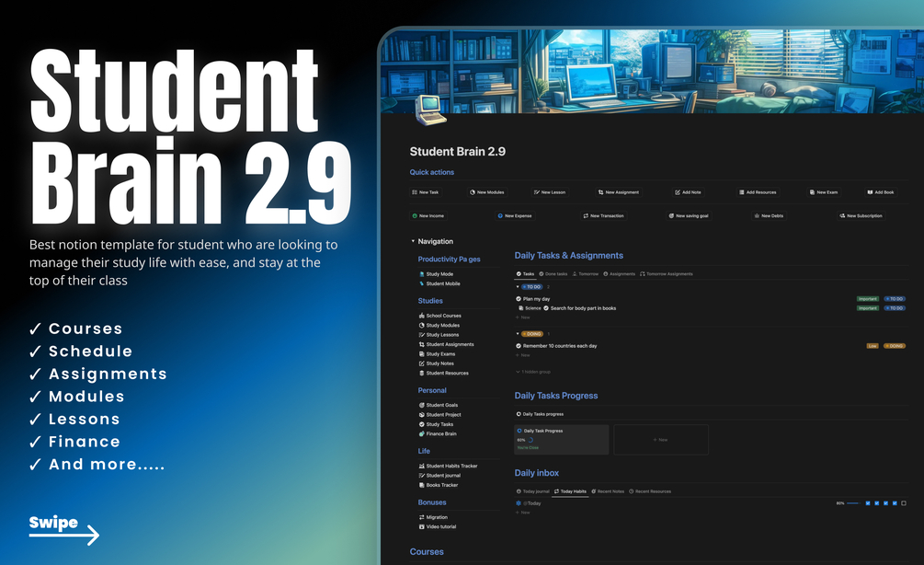This screenshot has width=924, height=565.
Task: Click the New saving goal target icon
Action: click(671, 216)
